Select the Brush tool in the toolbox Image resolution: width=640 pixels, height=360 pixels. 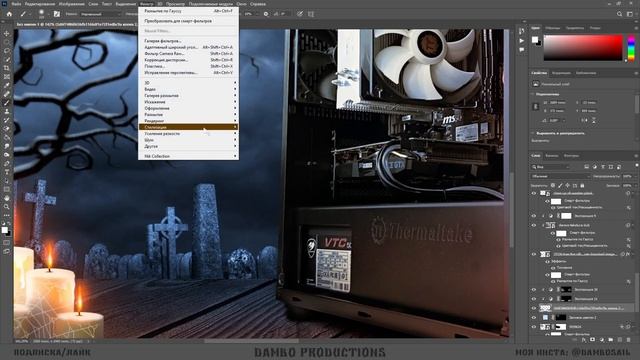tap(7, 103)
